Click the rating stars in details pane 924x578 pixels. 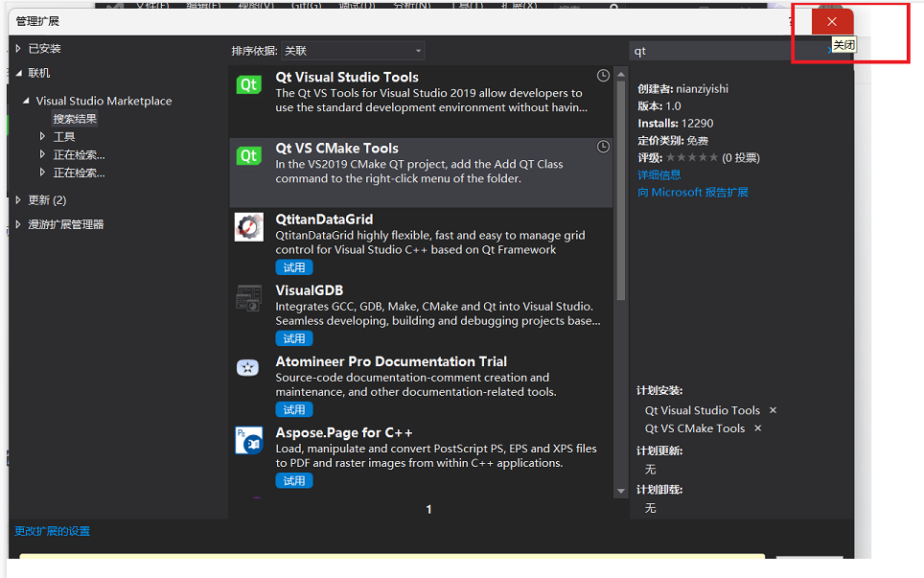[692, 157]
